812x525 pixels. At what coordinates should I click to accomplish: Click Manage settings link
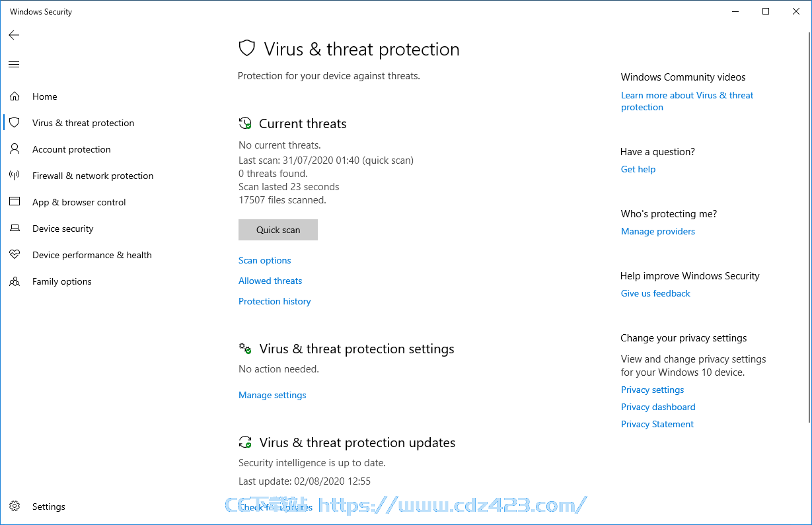[272, 395]
